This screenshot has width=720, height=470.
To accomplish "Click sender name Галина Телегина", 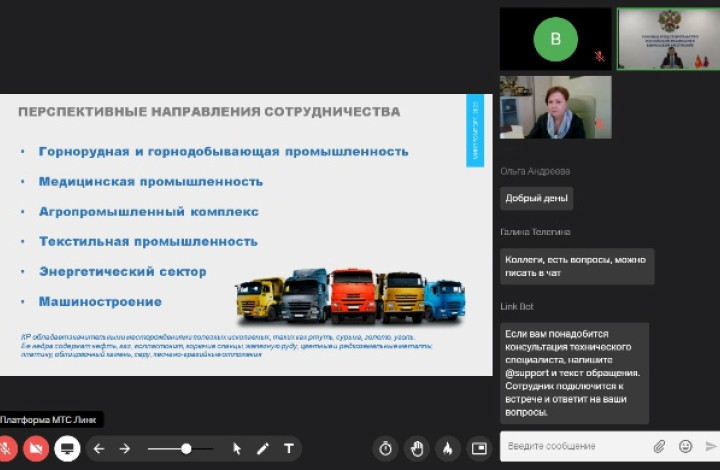I will tap(535, 232).
